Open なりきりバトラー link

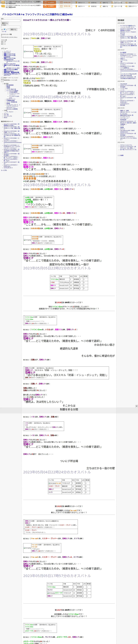[11, 99]
